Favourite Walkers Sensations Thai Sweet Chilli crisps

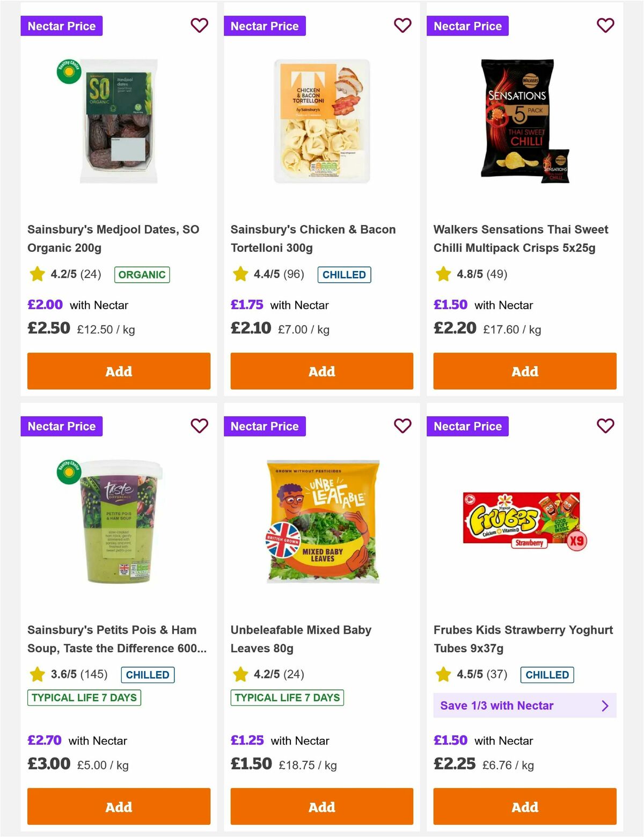[605, 25]
